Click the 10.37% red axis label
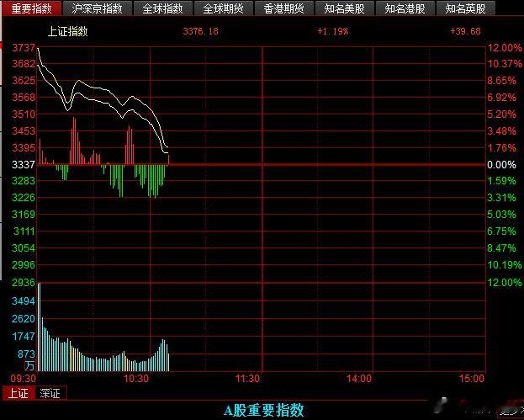524x420 pixels. coord(505,63)
